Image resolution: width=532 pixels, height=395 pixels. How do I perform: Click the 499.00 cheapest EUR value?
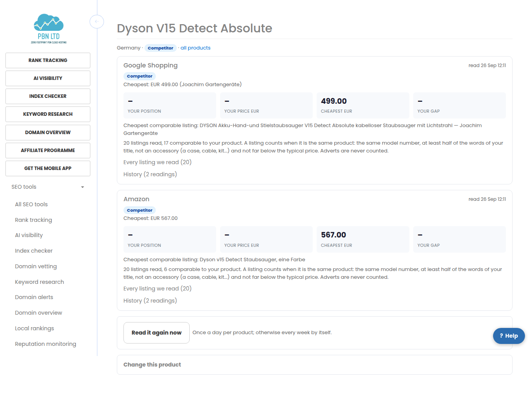[x=334, y=101]
